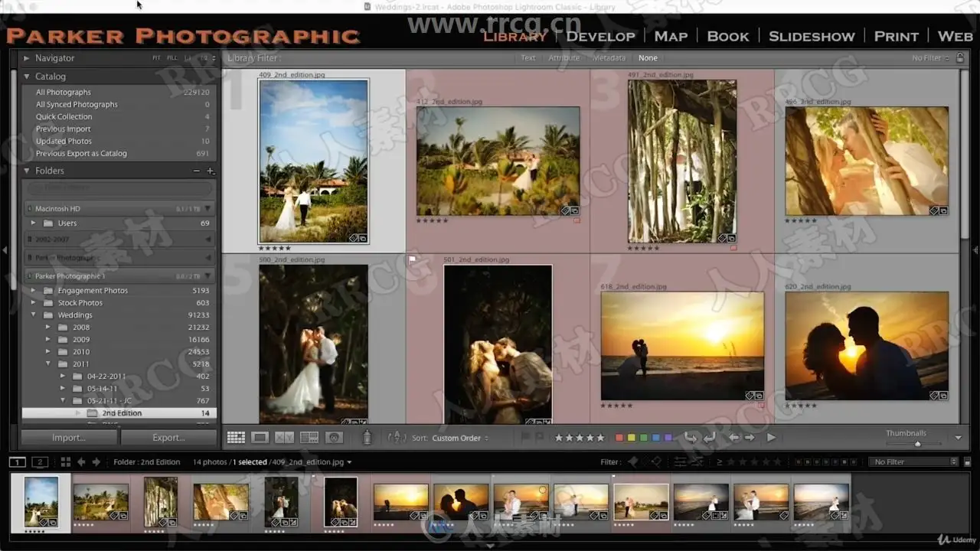Switch to the Develop module
This screenshot has height=551, width=980.
click(x=600, y=36)
